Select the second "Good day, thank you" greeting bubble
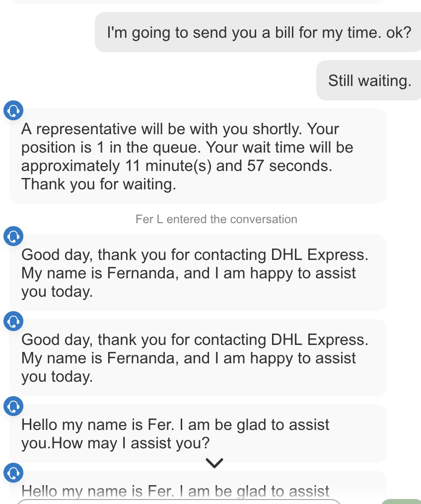 pyautogui.click(x=198, y=358)
